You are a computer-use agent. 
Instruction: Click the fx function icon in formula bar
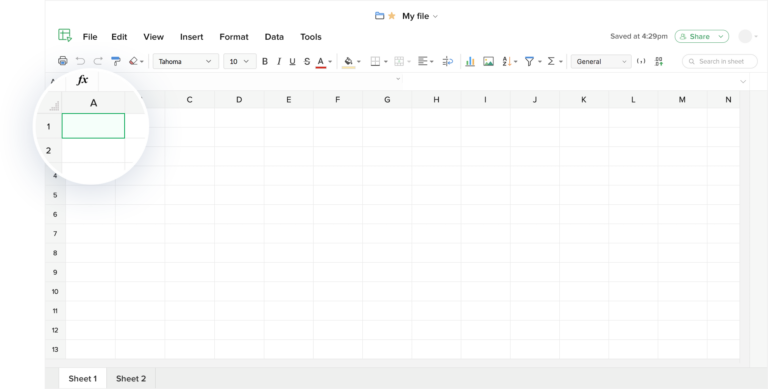pyautogui.click(x=82, y=80)
